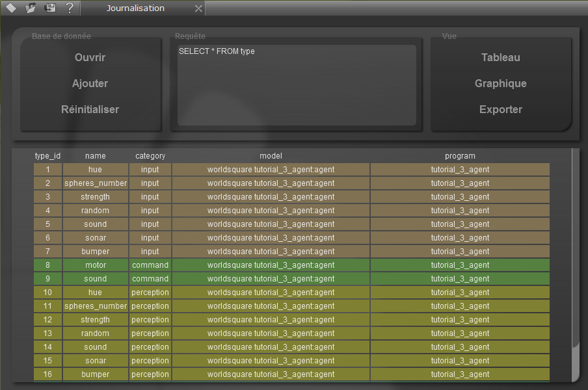Click type_id cell '16'
This screenshot has width=588, height=390.
click(x=47, y=374)
